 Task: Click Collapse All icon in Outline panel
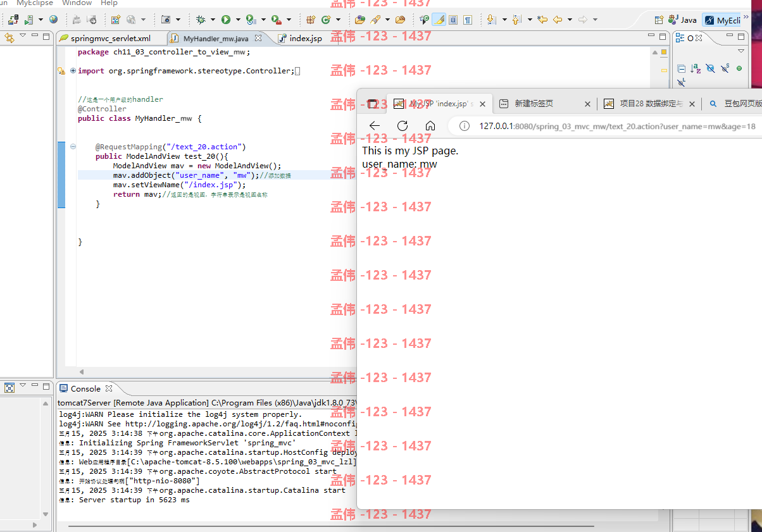tap(681, 68)
